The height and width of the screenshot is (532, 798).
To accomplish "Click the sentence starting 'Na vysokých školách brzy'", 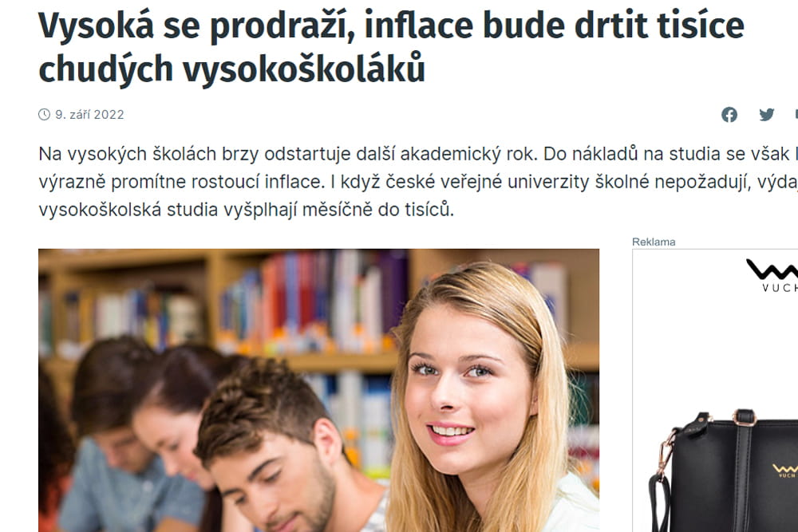I will 288,154.
